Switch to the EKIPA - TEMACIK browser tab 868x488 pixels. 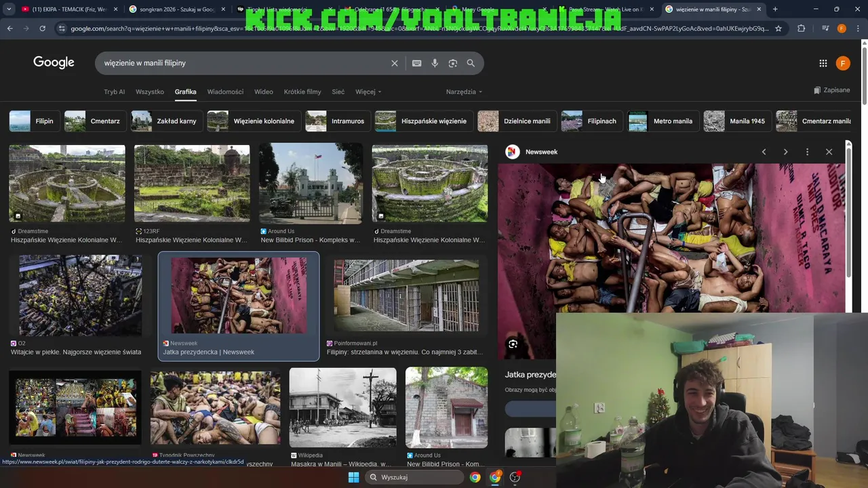coord(70,9)
